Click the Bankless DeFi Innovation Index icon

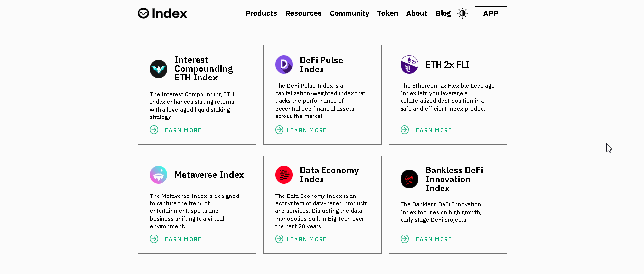[409, 179]
